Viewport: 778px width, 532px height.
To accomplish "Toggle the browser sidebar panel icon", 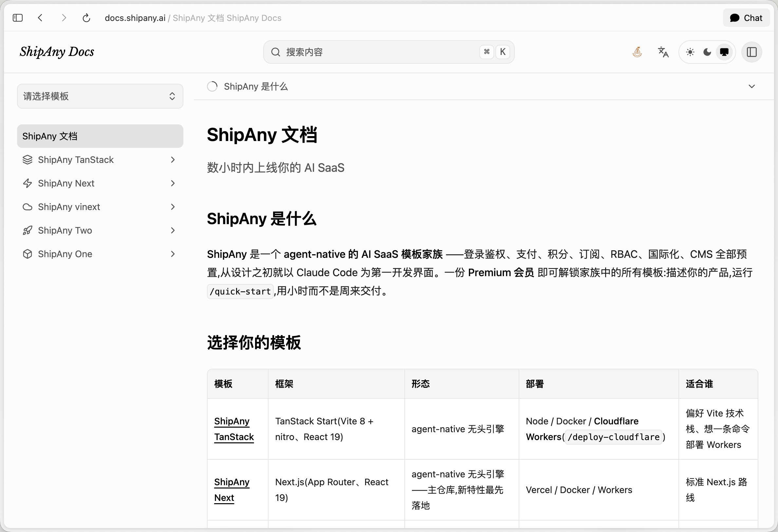I will pyautogui.click(x=17, y=18).
